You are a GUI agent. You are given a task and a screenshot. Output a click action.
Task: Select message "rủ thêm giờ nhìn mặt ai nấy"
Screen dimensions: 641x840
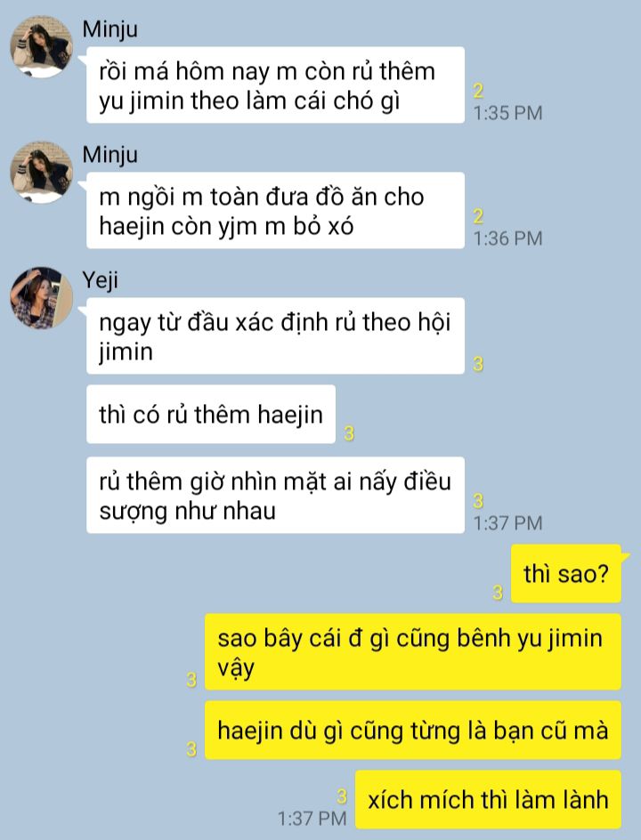coord(275,495)
